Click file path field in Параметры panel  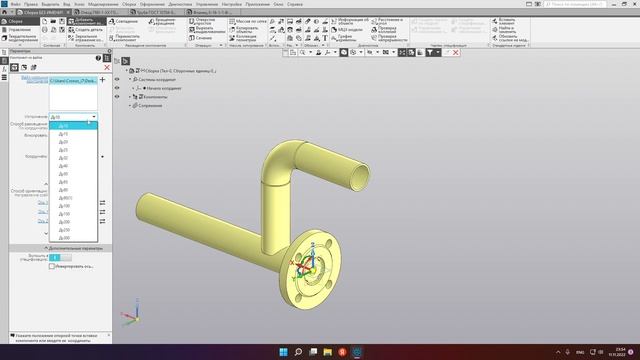tap(73, 80)
